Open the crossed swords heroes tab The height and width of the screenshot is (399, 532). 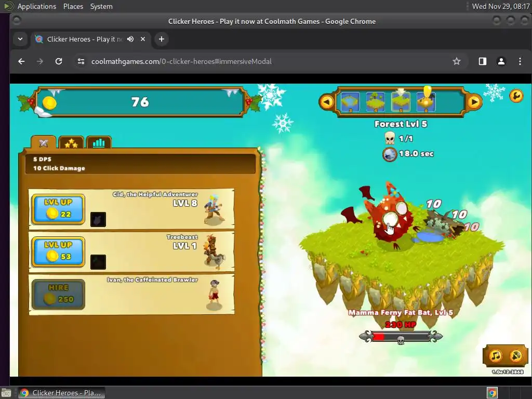tap(44, 143)
